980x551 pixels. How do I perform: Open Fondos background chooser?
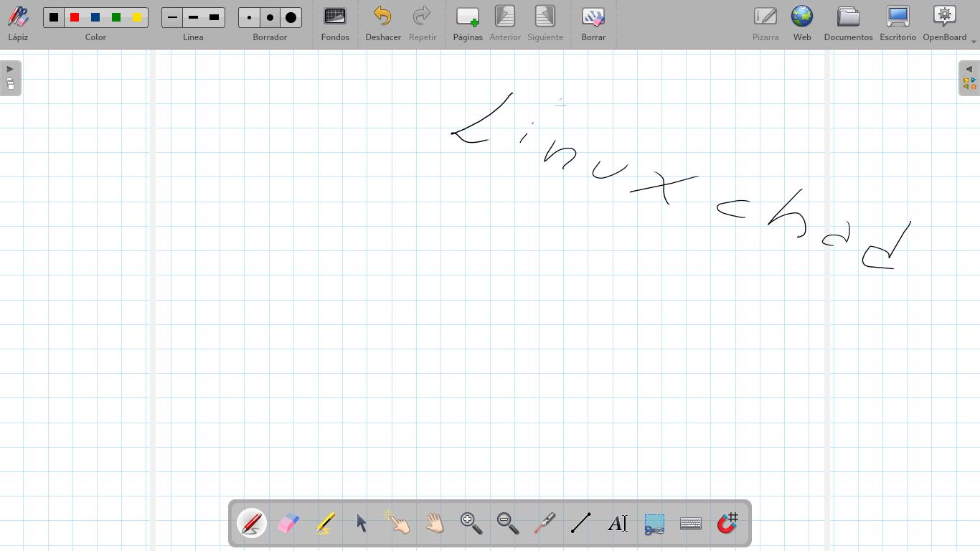[335, 24]
